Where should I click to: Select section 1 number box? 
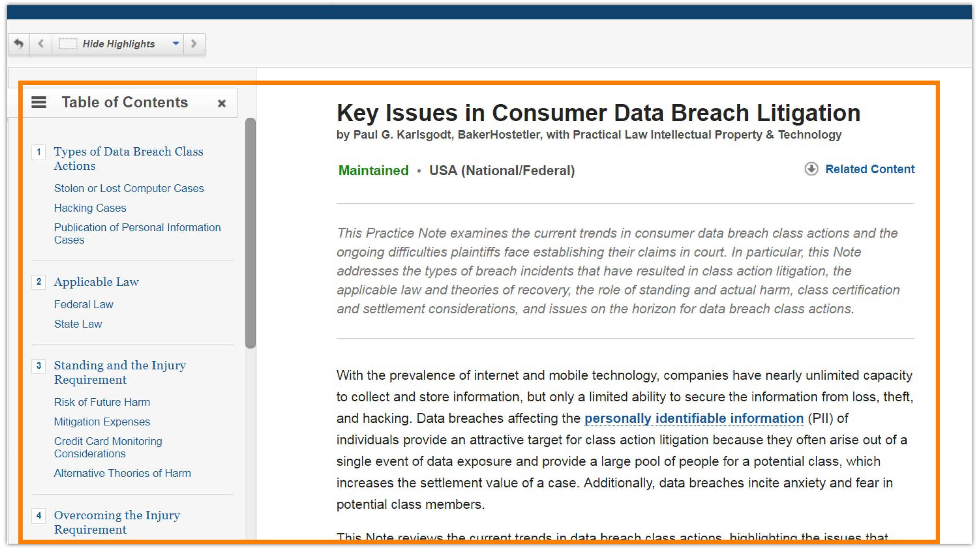point(39,152)
